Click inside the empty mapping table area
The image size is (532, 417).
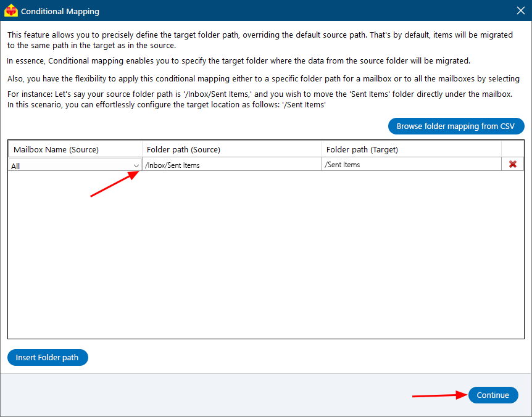coord(265,259)
